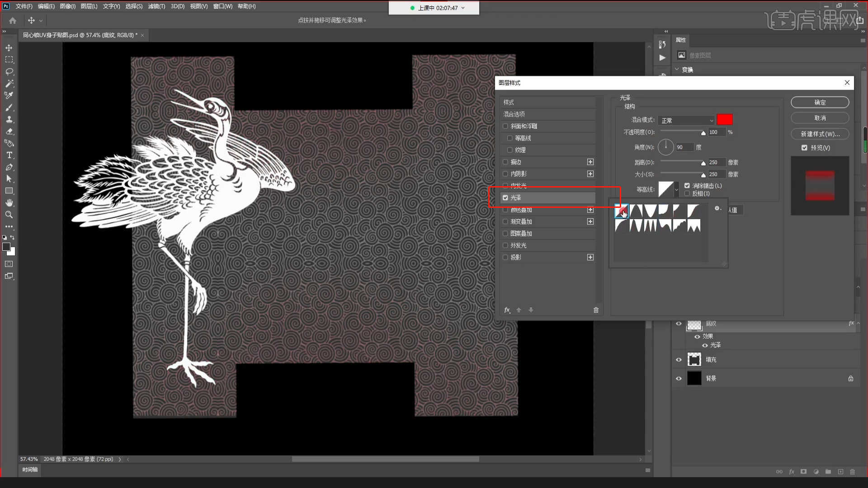
Task: Select the Lasso tool
Action: (9, 72)
